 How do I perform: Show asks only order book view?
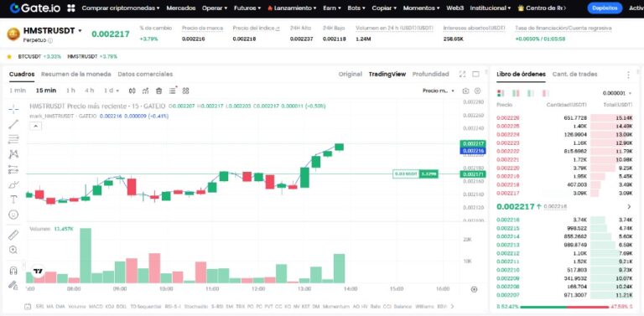coord(545,93)
